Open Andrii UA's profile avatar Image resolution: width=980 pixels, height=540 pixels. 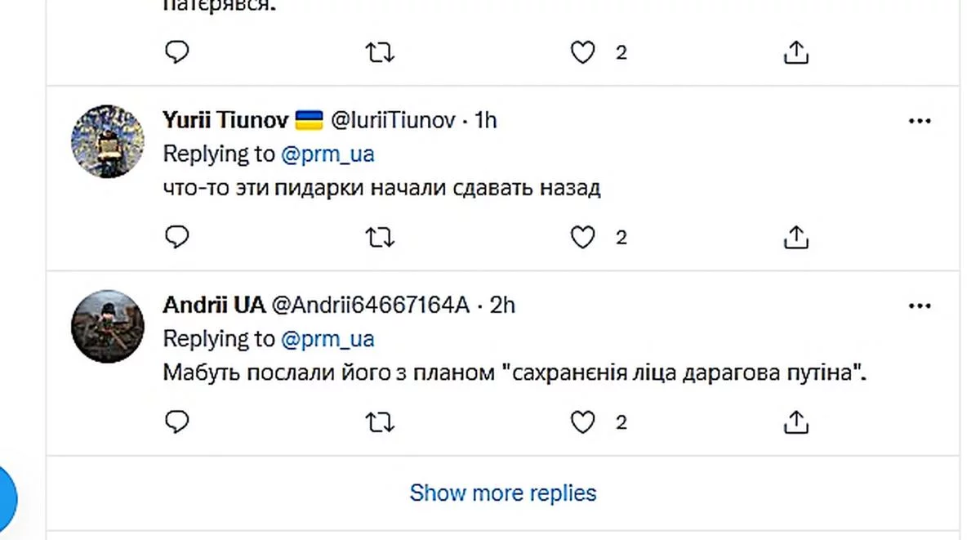click(108, 325)
